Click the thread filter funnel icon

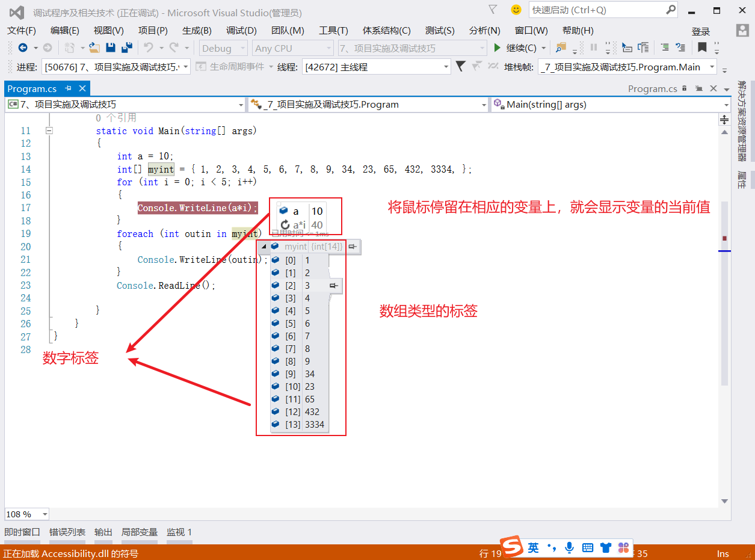460,67
